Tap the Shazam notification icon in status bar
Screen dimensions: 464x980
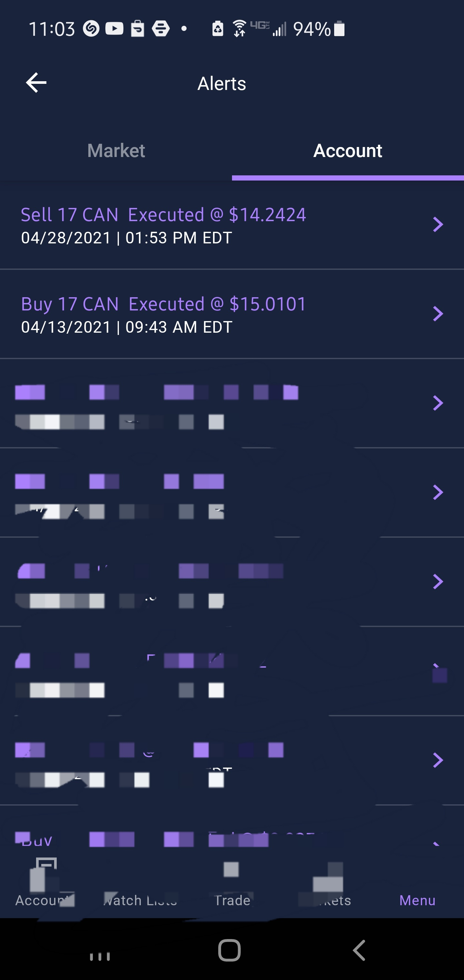click(x=91, y=29)
